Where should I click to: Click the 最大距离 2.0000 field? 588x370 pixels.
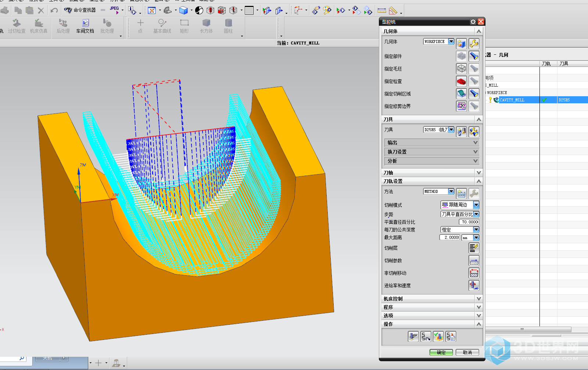pyautogui.click(x=450, y=238)
